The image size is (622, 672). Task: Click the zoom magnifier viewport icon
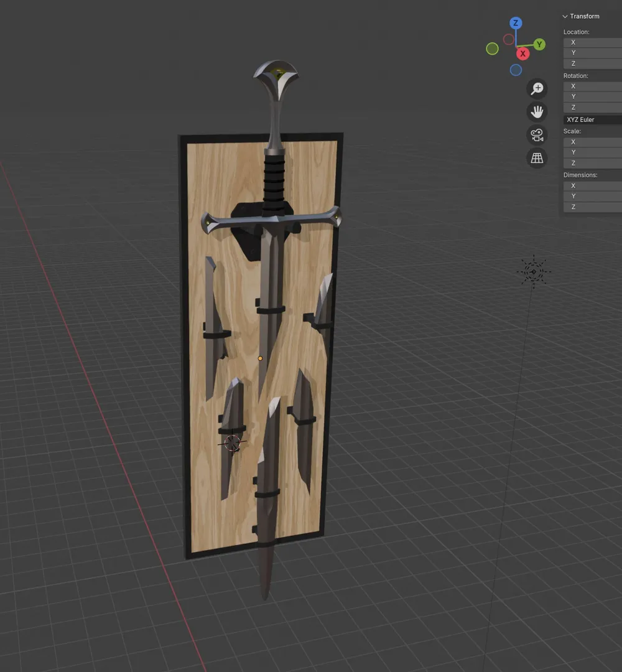click(x=537, y=89)
